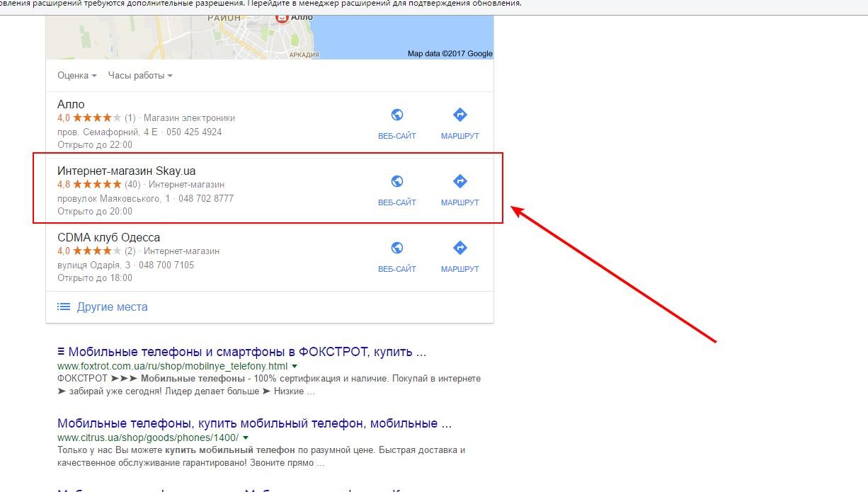868x492 pixels.
Task: Open the Алло website globe icon
Action: (397, 115)
